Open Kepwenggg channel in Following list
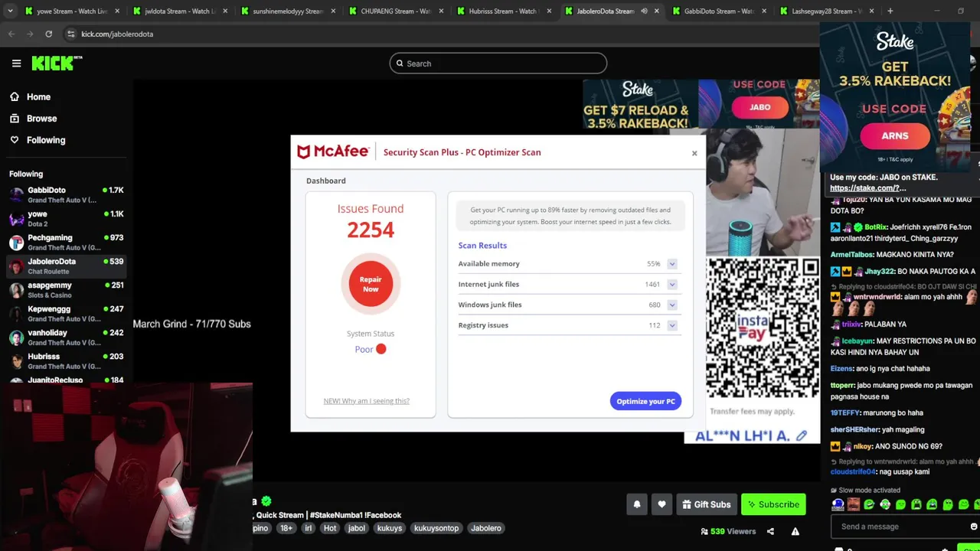The image size is (980, 551). [66, 313]
